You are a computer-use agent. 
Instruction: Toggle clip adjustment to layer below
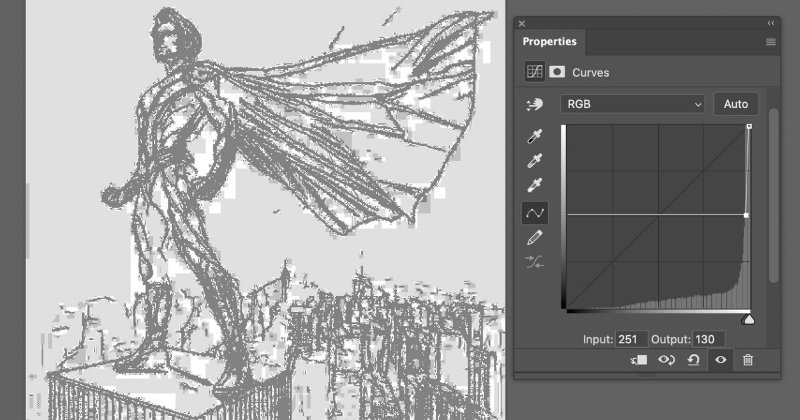[640, 360]
